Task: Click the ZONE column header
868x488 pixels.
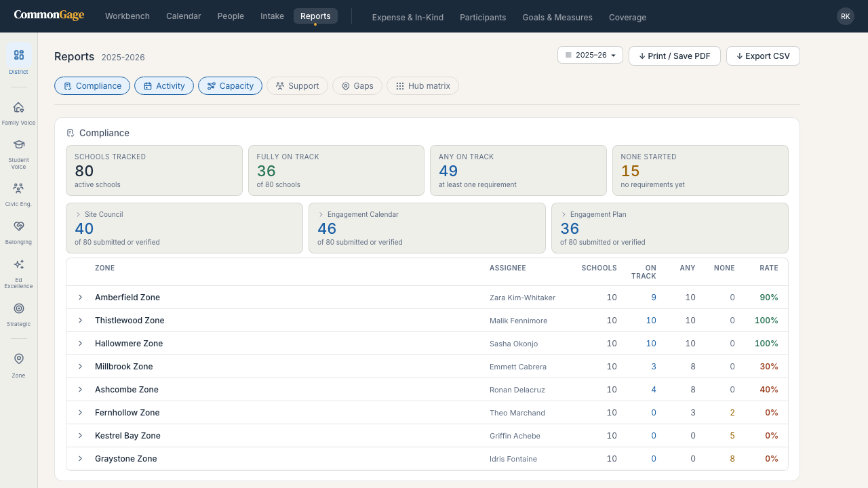Action: (104, 268)
